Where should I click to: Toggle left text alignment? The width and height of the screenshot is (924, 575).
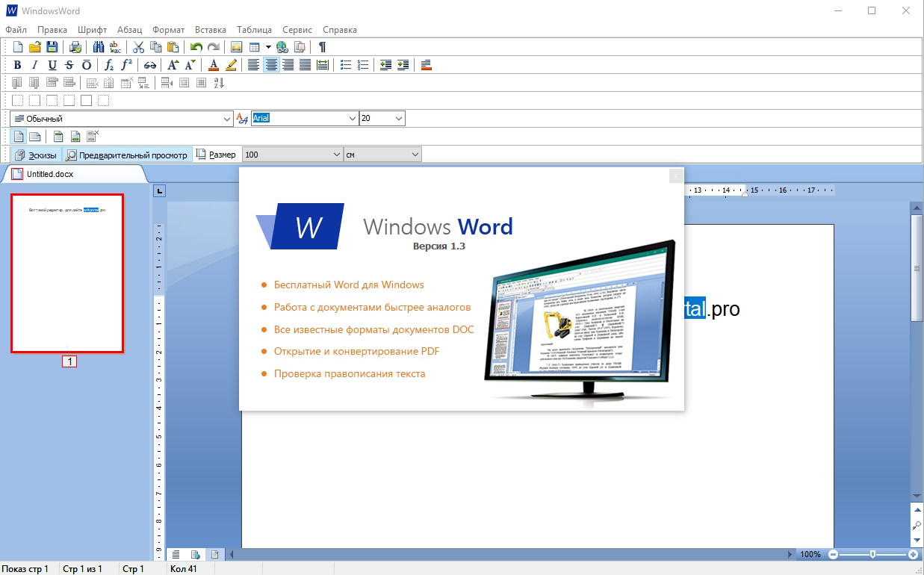point(254,65)
